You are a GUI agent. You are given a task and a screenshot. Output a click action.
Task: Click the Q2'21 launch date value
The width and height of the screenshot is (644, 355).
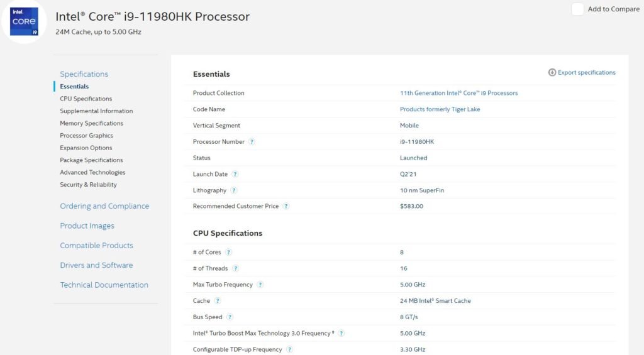(x=408, y=174)
